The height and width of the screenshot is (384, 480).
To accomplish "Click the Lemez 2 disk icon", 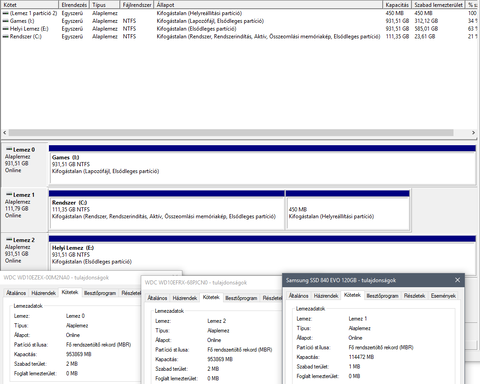I will pos(9,240).
